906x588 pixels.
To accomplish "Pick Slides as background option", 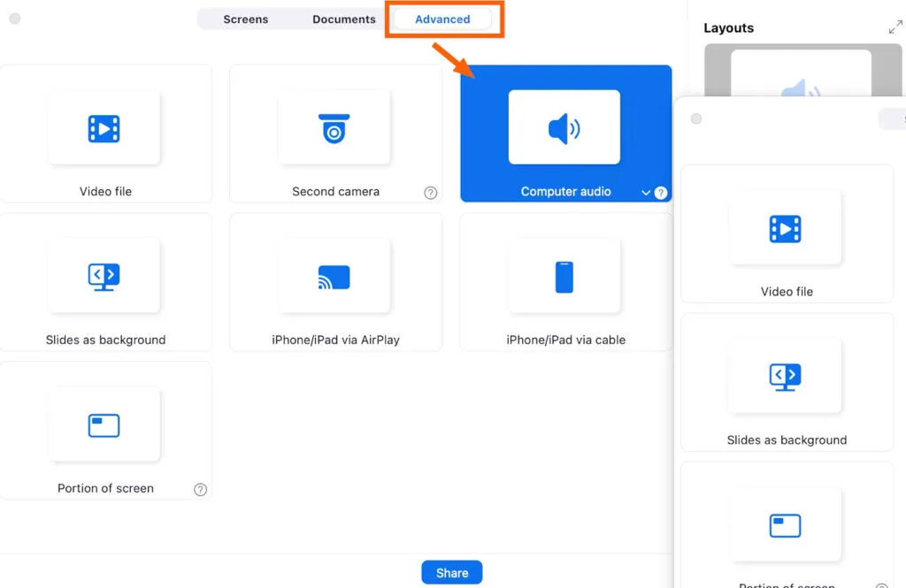I will 104,278.
